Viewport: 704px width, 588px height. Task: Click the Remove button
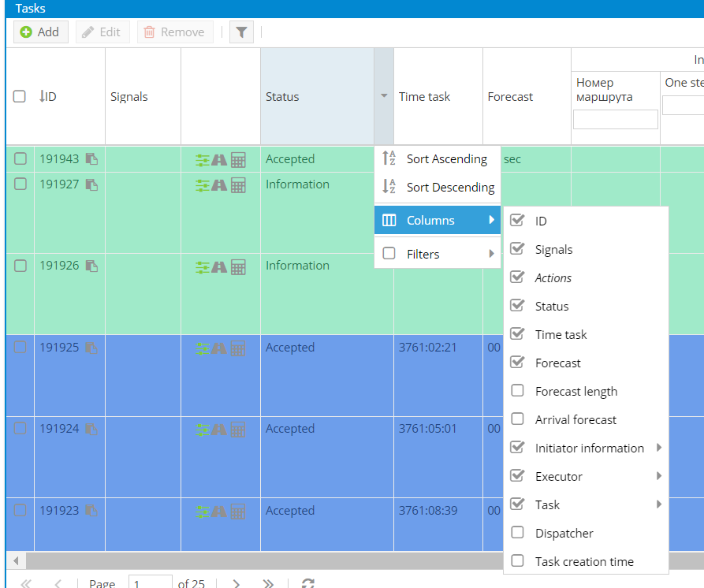(x=174, y=32)
